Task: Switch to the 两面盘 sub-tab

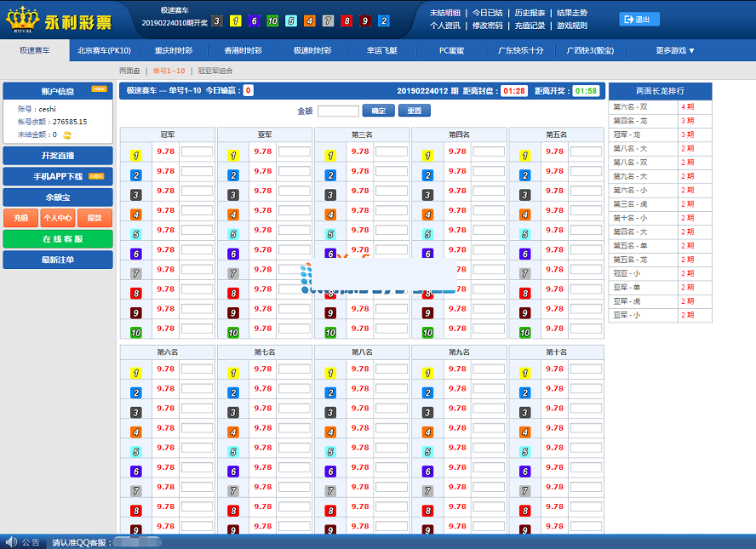Action: point(129,71)
